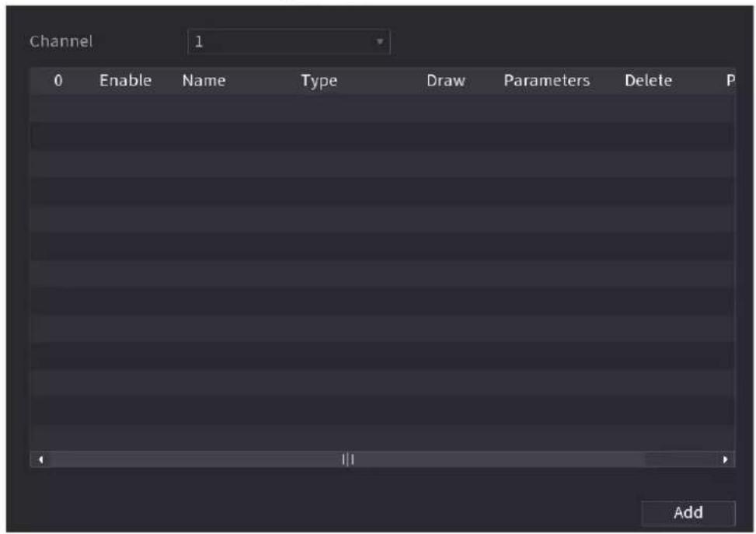Click the Draw column header

[446, 81]
